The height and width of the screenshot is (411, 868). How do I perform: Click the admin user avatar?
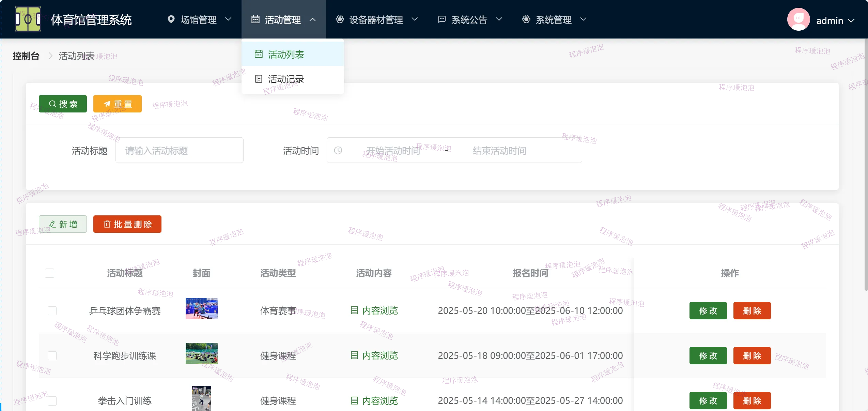coord(798,19)
